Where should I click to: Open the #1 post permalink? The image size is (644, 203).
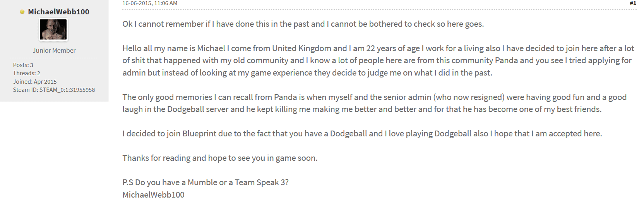(633, 3)
